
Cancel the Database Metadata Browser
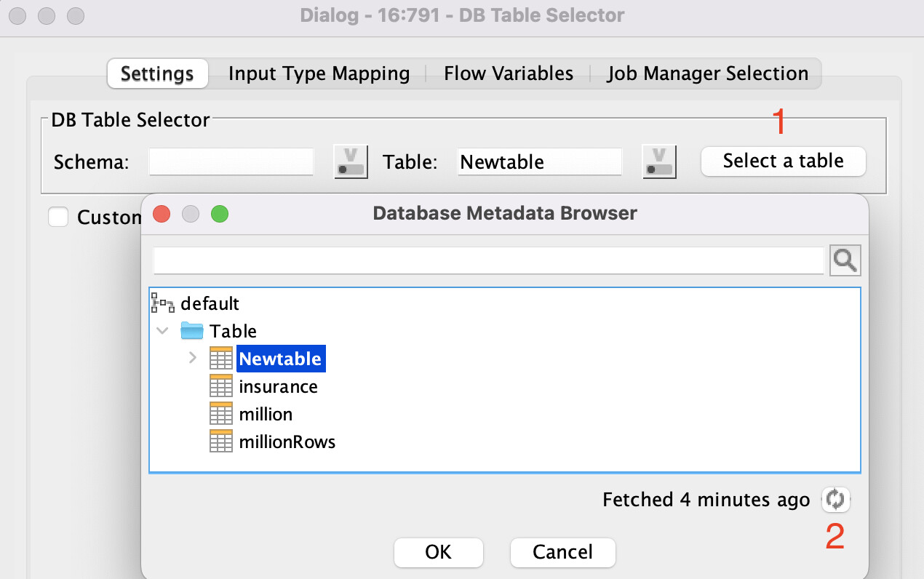(x=563, y=552)
